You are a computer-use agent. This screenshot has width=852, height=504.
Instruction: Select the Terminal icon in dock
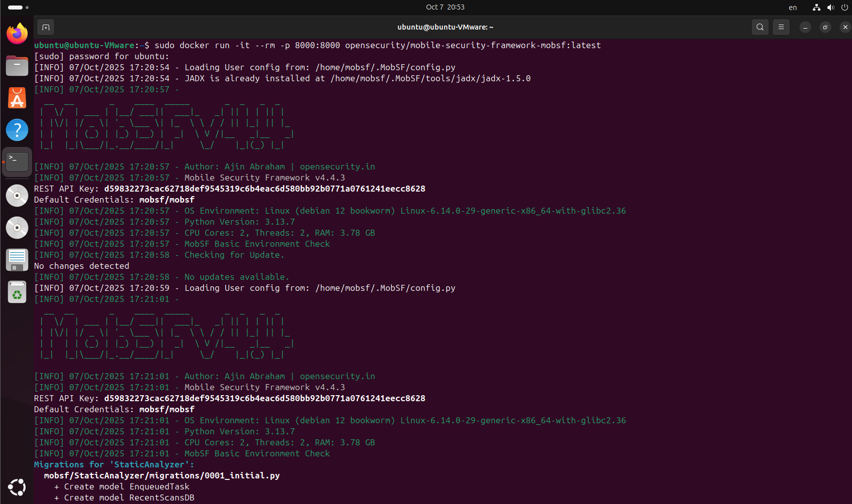tap(17, 162)
